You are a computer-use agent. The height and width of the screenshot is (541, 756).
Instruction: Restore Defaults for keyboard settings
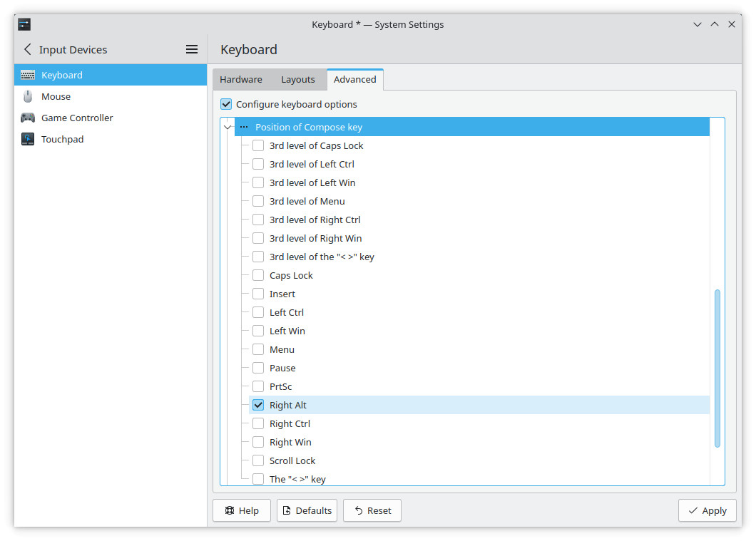tap(307, 510)
